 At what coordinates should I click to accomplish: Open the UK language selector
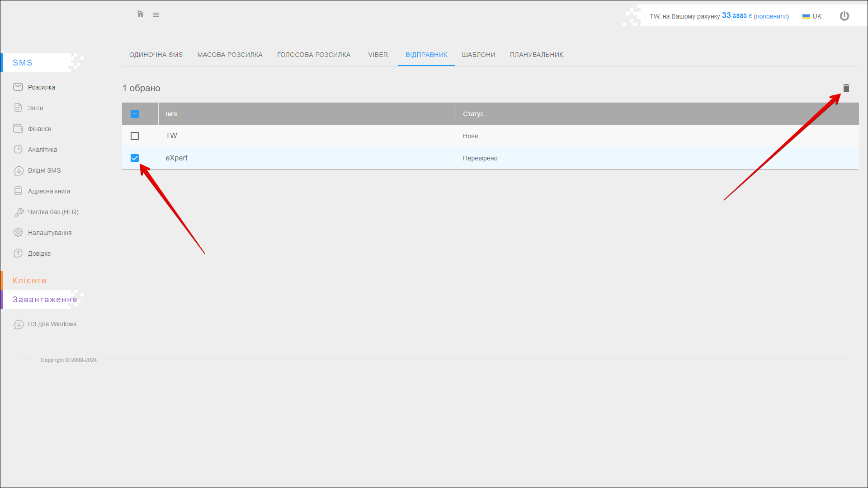click(x=812, y=16)
